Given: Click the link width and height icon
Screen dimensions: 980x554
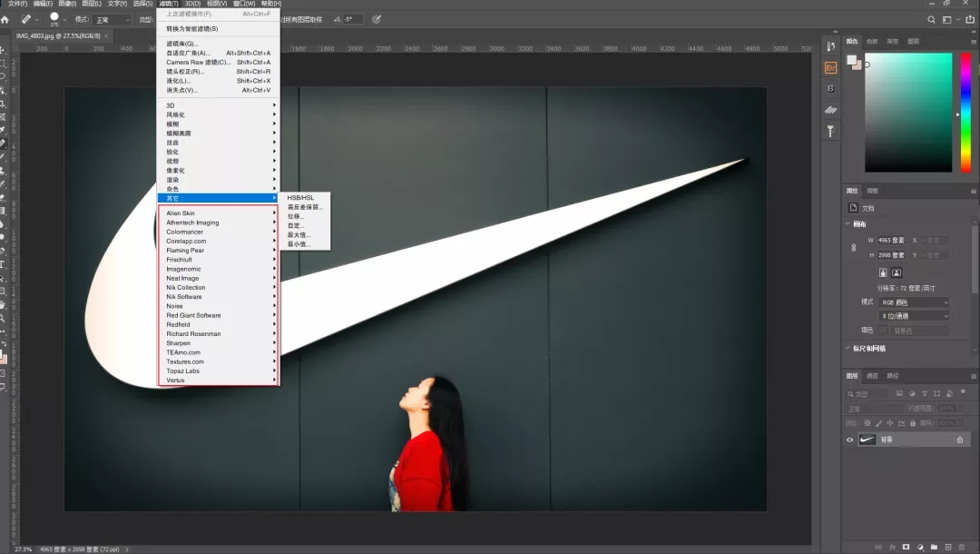Looking at the screenshot, I should [x=854, y=248].
